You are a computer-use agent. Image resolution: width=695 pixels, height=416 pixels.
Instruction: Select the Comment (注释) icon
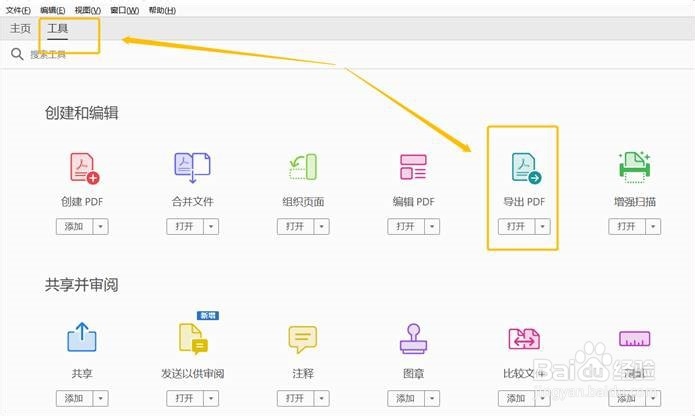tap(303, 339)
